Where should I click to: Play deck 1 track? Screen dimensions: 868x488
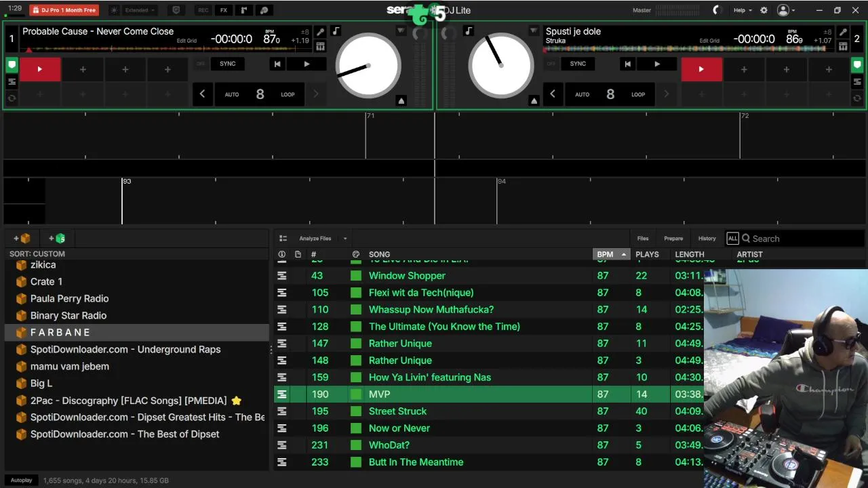pyautogui.click(x=307, y=64)
